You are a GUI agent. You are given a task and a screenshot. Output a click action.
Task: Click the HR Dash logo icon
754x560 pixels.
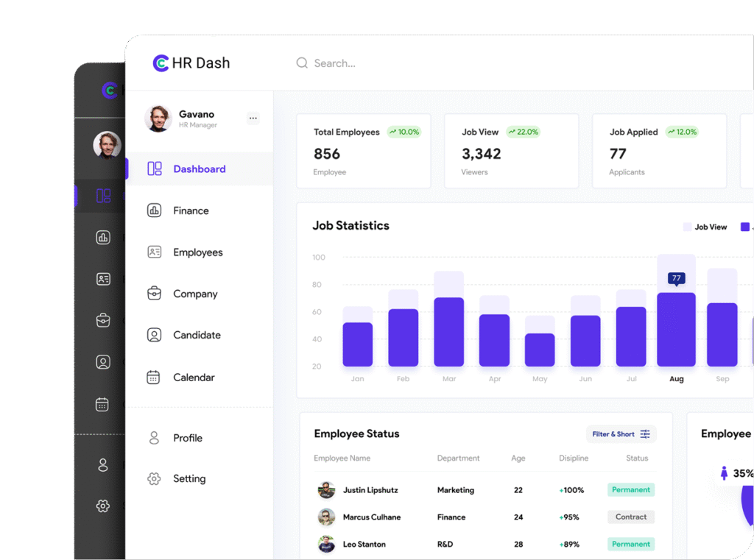161,63
